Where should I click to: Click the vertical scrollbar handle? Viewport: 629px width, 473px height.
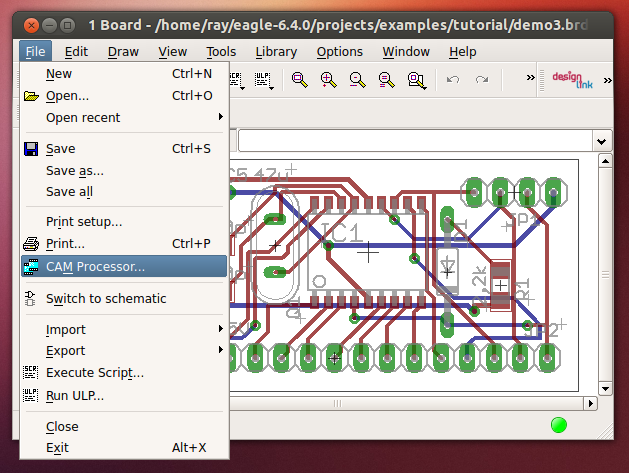pos(605,275)
